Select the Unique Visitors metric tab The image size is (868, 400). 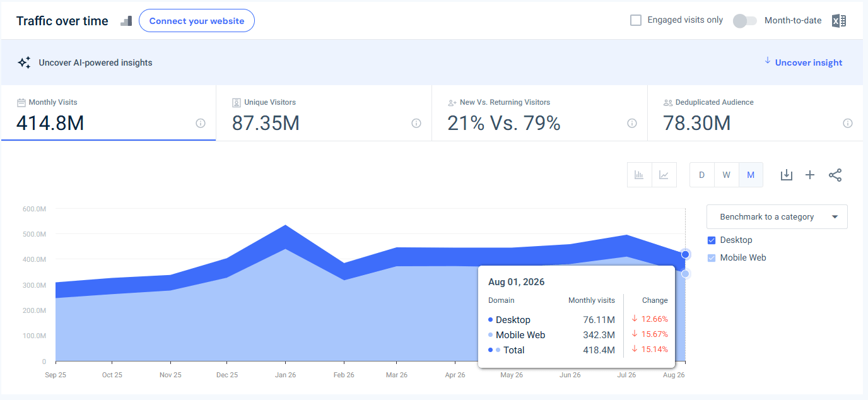pyautogui.click(x=324, y=113)
